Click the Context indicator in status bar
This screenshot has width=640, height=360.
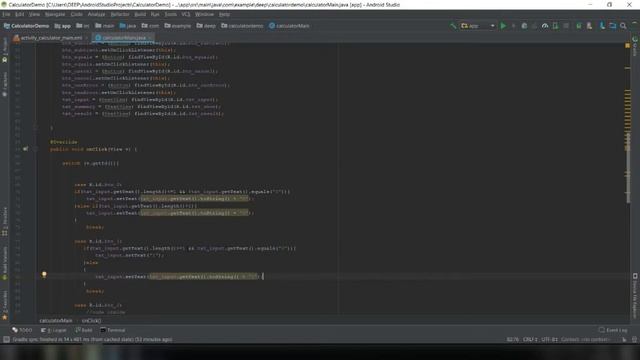(585, 340)
